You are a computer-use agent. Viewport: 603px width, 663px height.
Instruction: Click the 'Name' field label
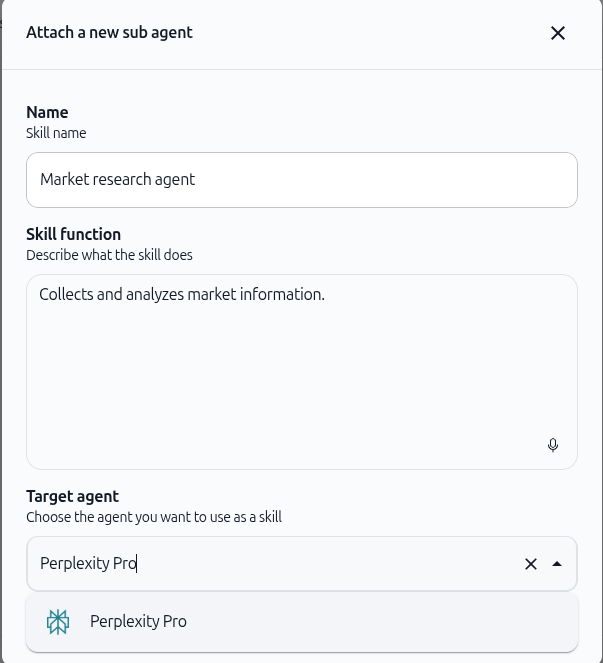47,112
